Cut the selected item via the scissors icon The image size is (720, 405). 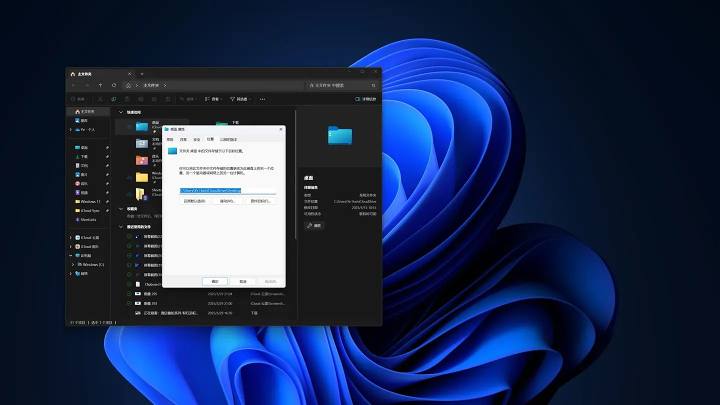[x=100, y=99]
